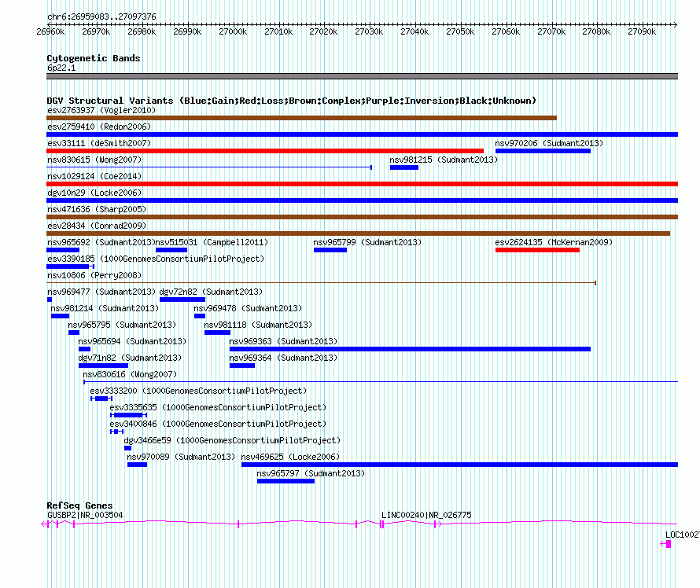This screenshot has width=700, height=588.
Task: Click the nsv965692 (Sudmant2013) label
Action: click(x=101, y=242)
